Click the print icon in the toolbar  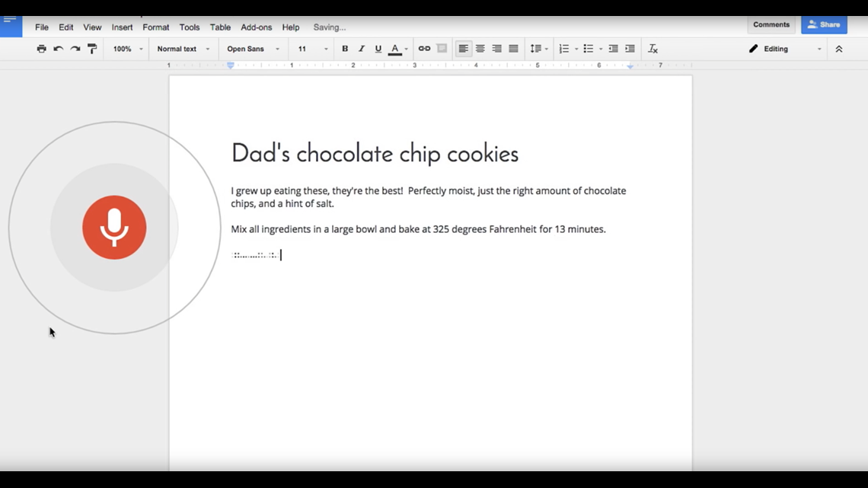pyautogui.click(x=41, y=49)
